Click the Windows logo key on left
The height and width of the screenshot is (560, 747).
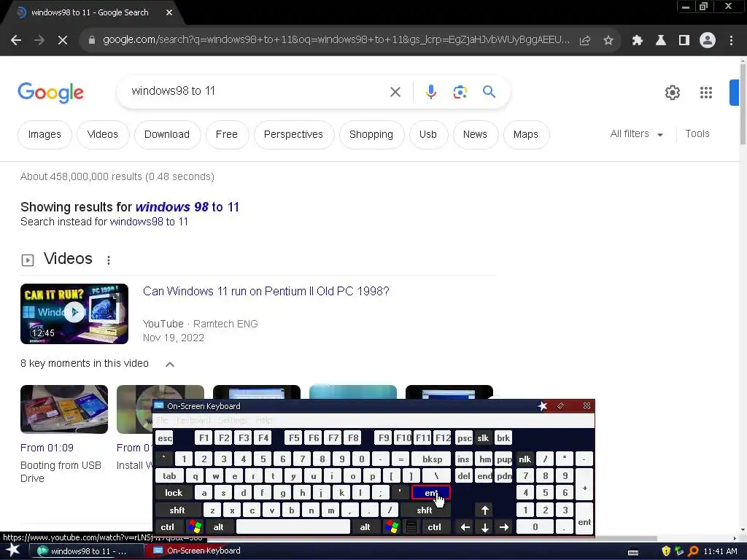pyautogui.click(x=194, y=527)
